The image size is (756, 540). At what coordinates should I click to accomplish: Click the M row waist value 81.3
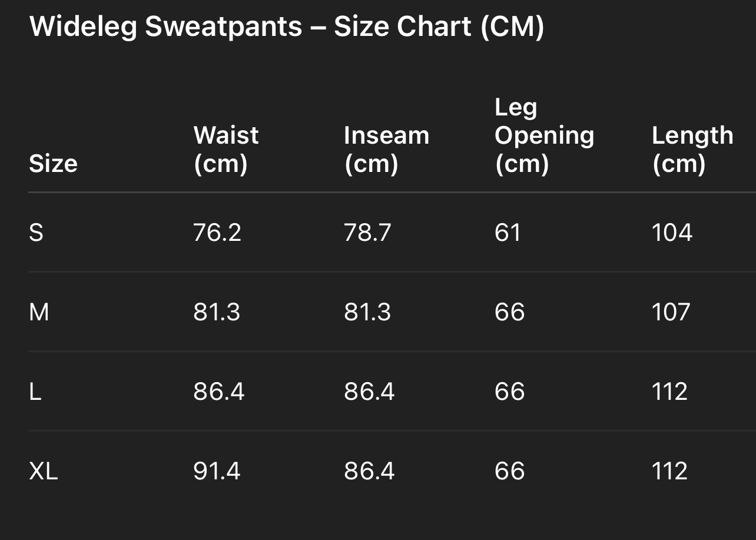point(217,312)
